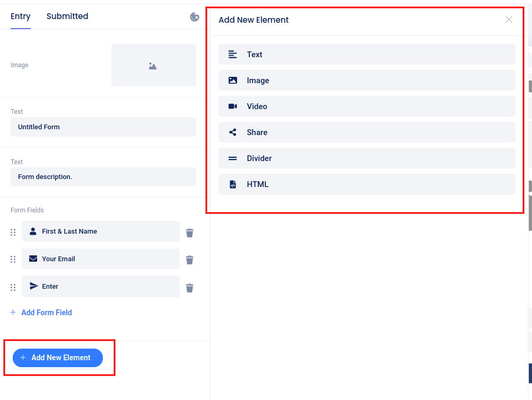The width and height of the screenshot is (532, 400).
Task: Click drag handle beside Your Email
Action: (x=13, y=259)
